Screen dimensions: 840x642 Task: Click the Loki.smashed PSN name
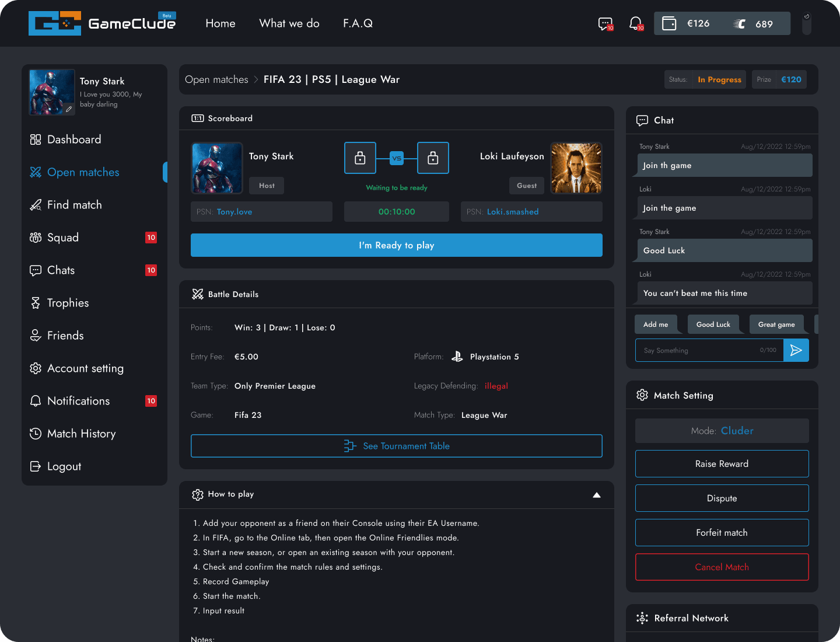[x=513, y=212]
